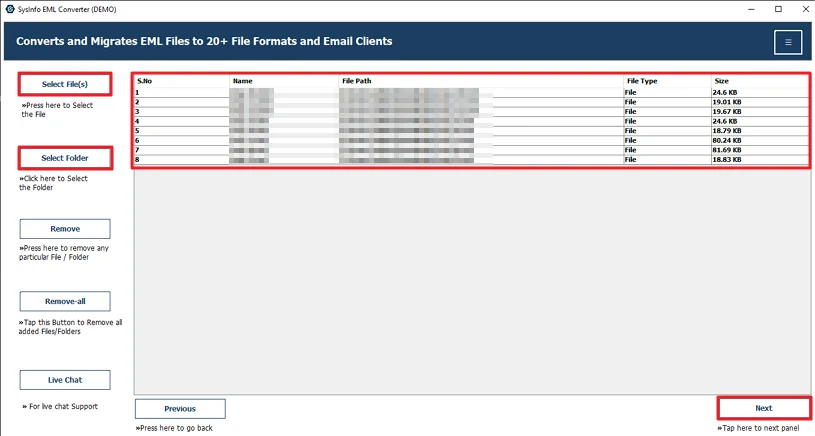The image size is (815, 436).
Task: Select size cell 80.24 KB
Action: pos(760,140)
